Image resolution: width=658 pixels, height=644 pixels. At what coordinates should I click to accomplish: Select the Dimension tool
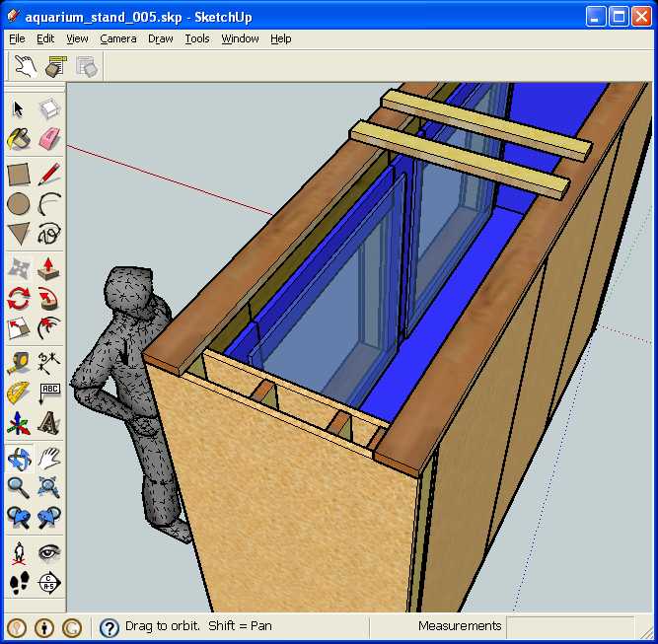[49, 363]
